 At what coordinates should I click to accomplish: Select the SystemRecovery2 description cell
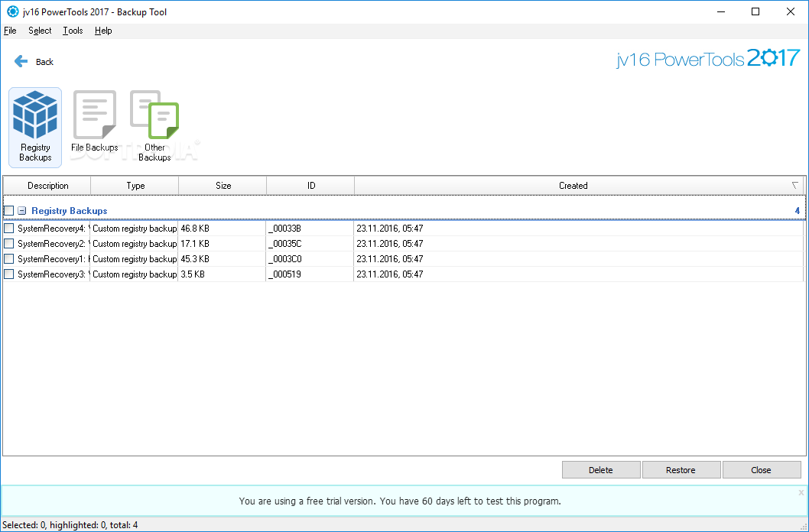click(53, 243)
